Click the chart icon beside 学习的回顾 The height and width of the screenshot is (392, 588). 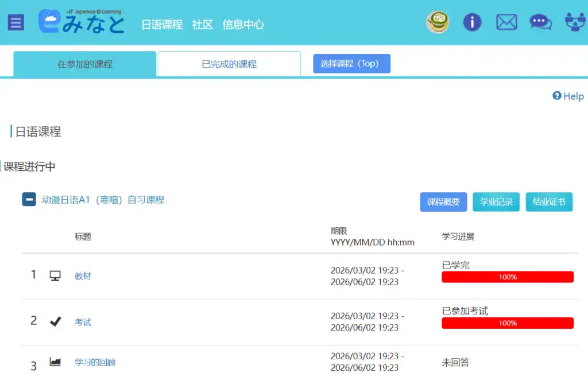click(55, 362)
